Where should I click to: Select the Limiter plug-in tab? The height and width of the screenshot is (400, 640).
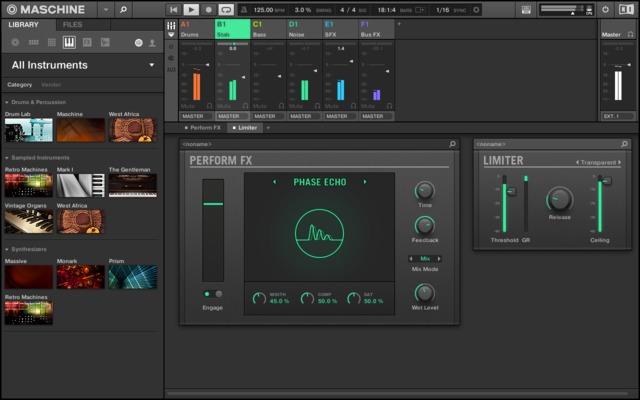click(x=245, y=128)
